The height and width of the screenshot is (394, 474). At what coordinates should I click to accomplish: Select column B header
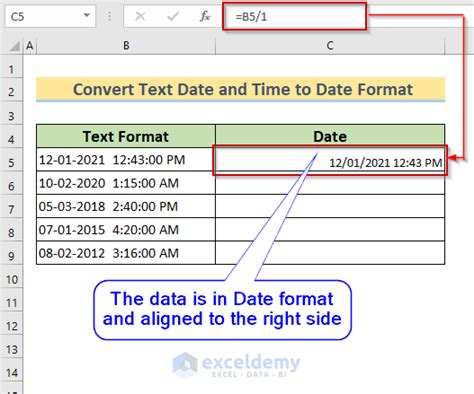click(126, 46)
